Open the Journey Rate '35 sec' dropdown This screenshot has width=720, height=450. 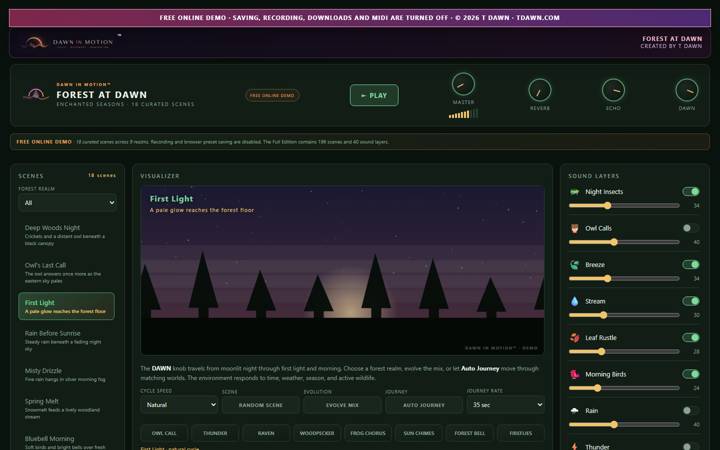[506, 405]
